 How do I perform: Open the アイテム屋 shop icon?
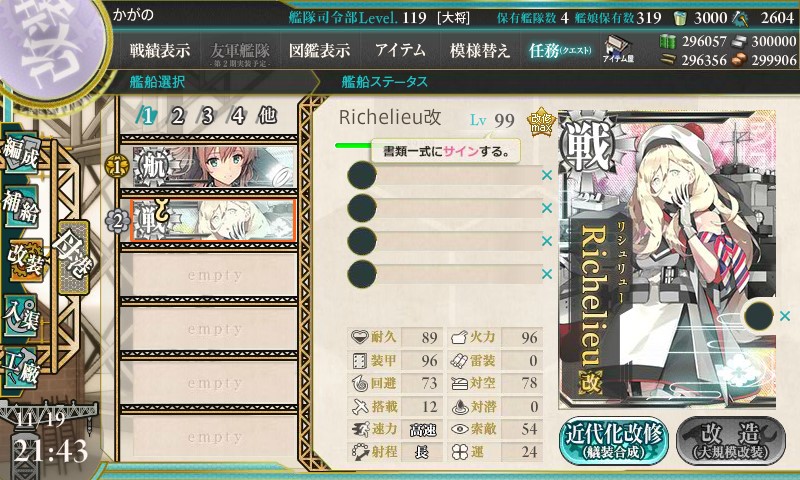pyautogui.click(x=618, y=50)
